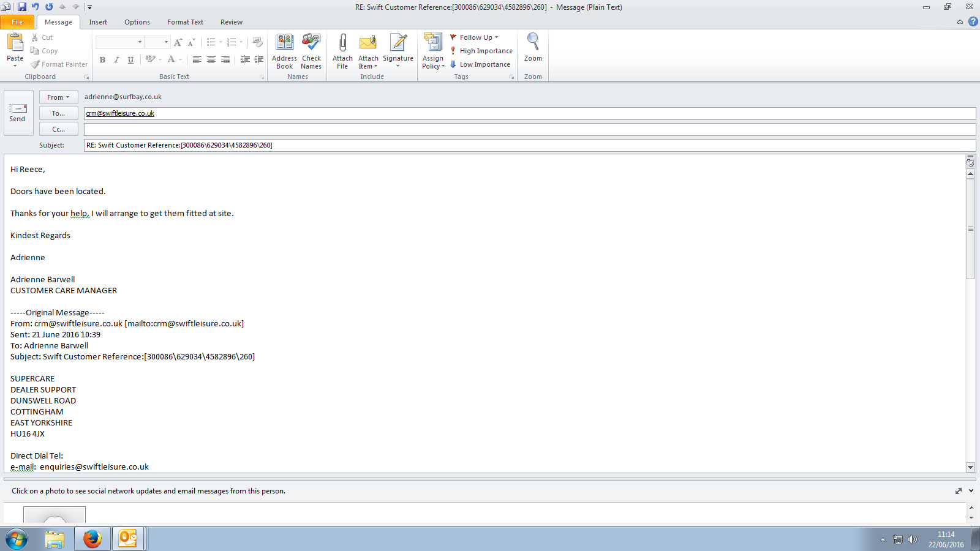The width and height of the screenshot is (980, 551).
Task: Undo the last action
Action: coord(36,7)
